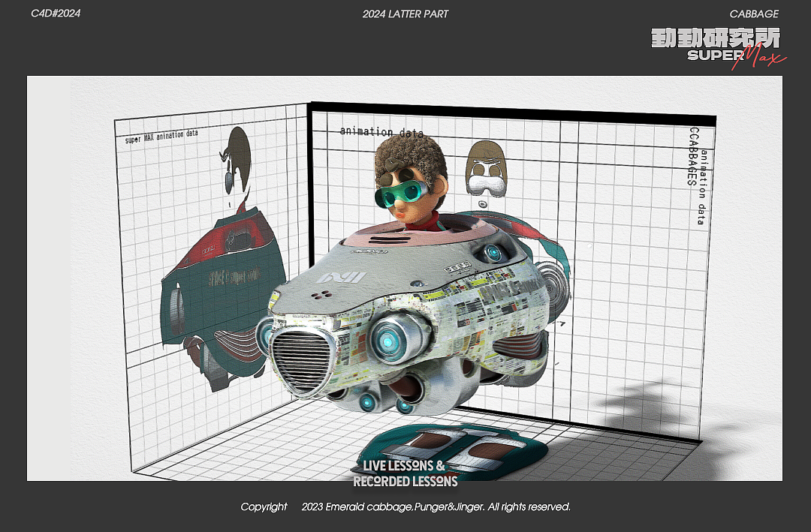The image size is (811, 532).
Task: Click the 'super MAX animation data' wall label
Action: click(161, 137)
